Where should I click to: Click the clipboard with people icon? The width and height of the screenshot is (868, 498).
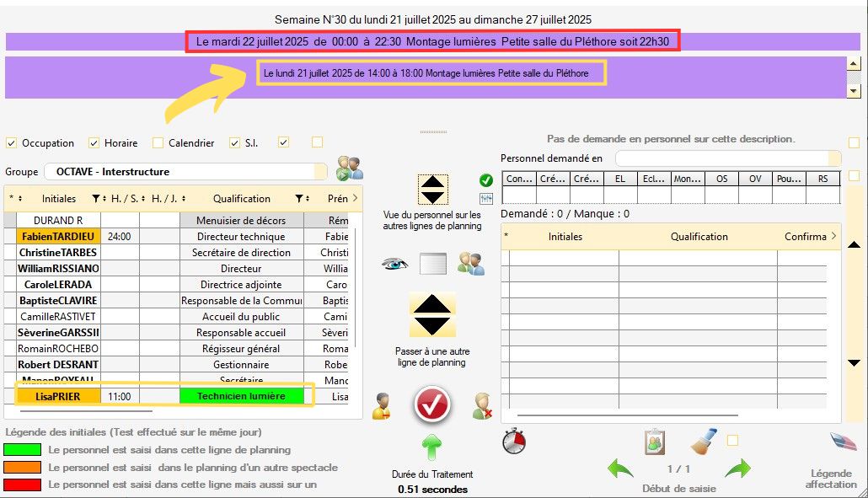pyautogui.click(x=655, y=441)
